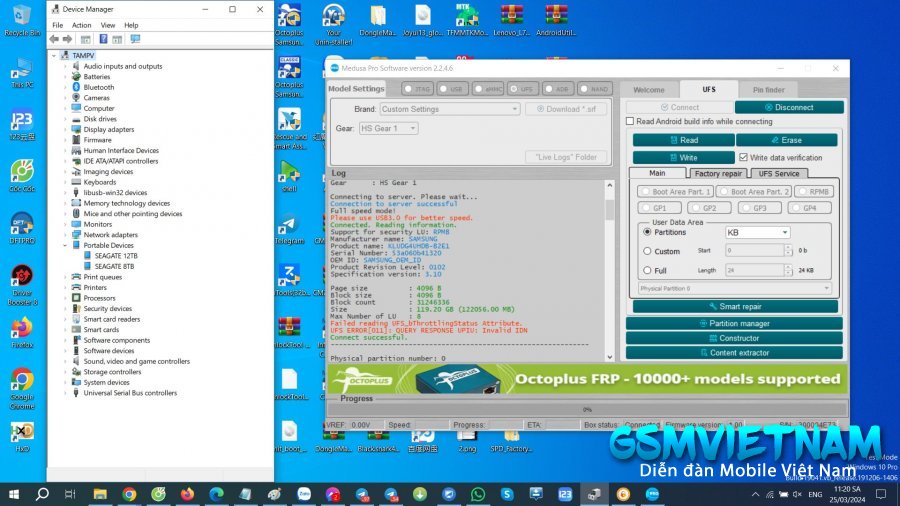The image size is (900, 506).
Task: Open Recycle Bin desktop icon
Action: point(22,20)
